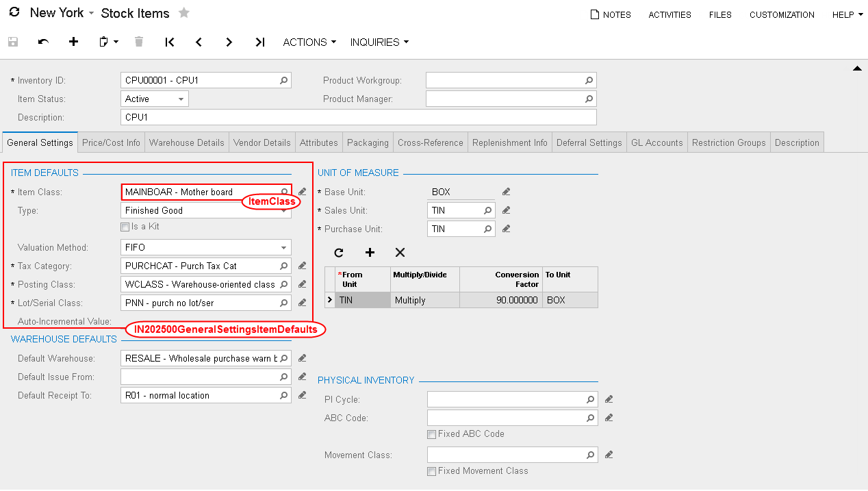
Task: Open the Actions dropdown menu
Action: pyautogui.click(x=309, y=42)
